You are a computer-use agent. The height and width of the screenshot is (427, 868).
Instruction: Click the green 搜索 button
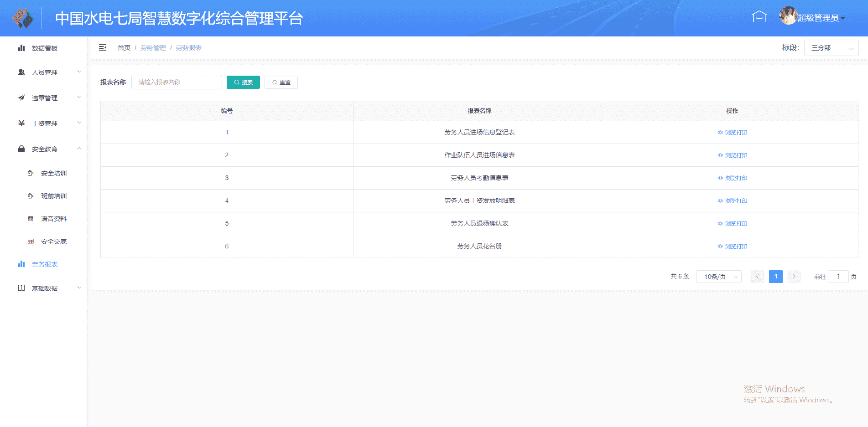click(243, 82)
